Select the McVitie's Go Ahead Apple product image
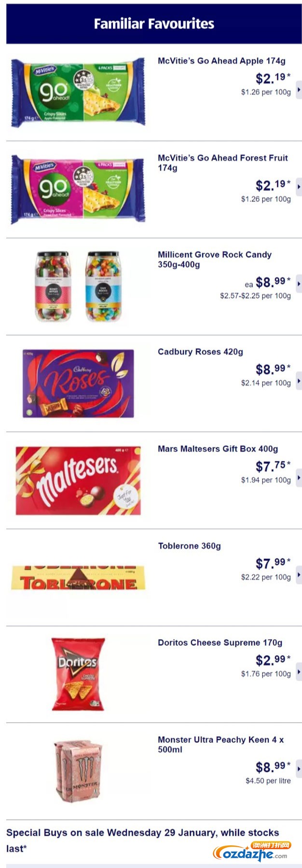 [x=78, y=92]
